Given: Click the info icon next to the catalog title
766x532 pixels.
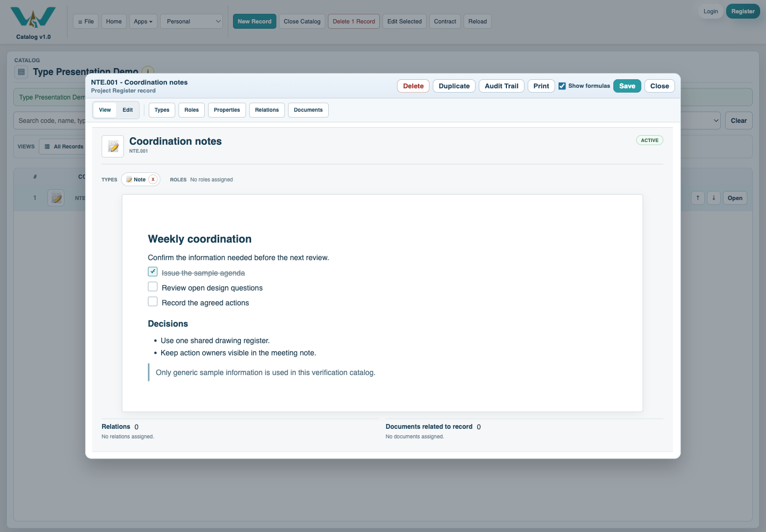Looking at the screenshot, I should (x=148, y=71).
